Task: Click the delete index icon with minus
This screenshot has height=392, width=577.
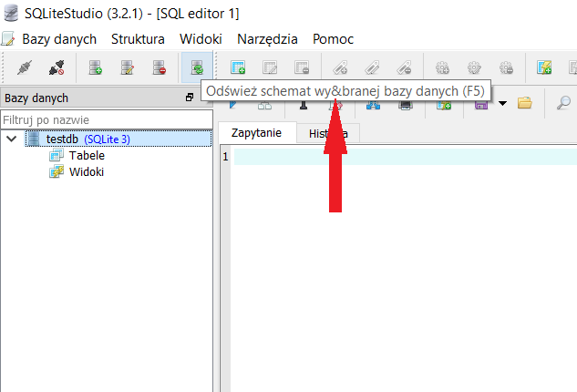Action: (x=404, y=67)
